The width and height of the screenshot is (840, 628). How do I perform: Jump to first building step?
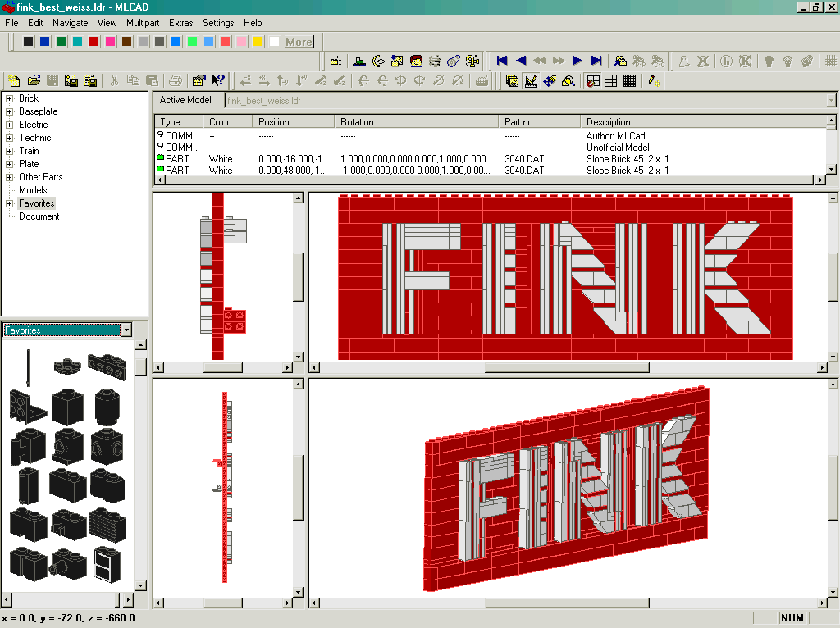(501, 61)
